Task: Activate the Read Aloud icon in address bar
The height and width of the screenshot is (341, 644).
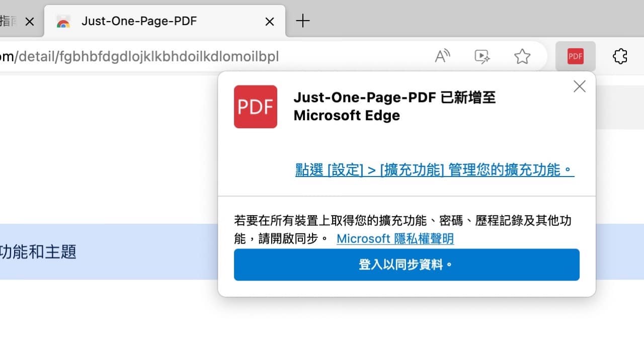Action: [x=442, y=56]
